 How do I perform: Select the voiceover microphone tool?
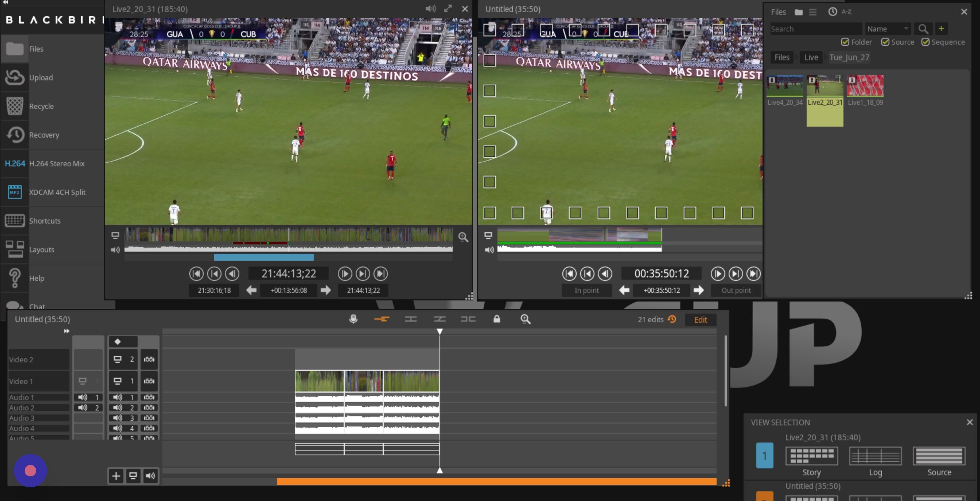click(353, 319)
